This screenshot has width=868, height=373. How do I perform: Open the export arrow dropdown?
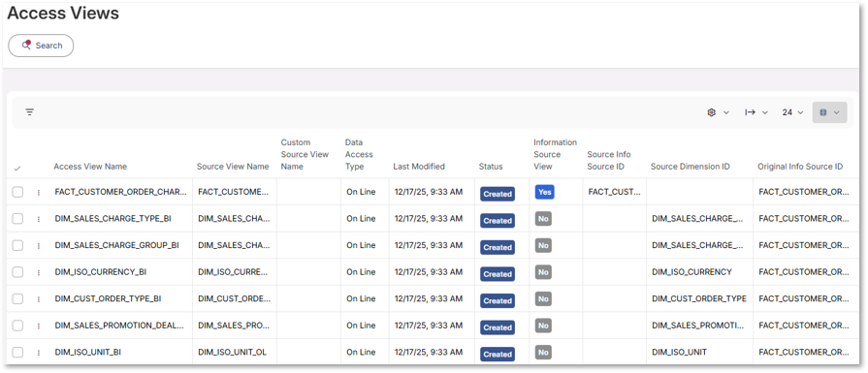pyautogui.click(x=756, y=112)
